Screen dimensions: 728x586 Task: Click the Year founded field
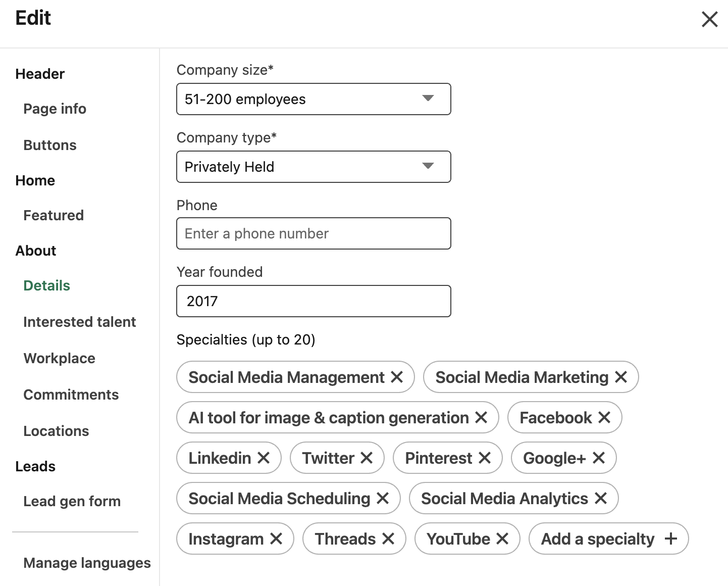314,301
